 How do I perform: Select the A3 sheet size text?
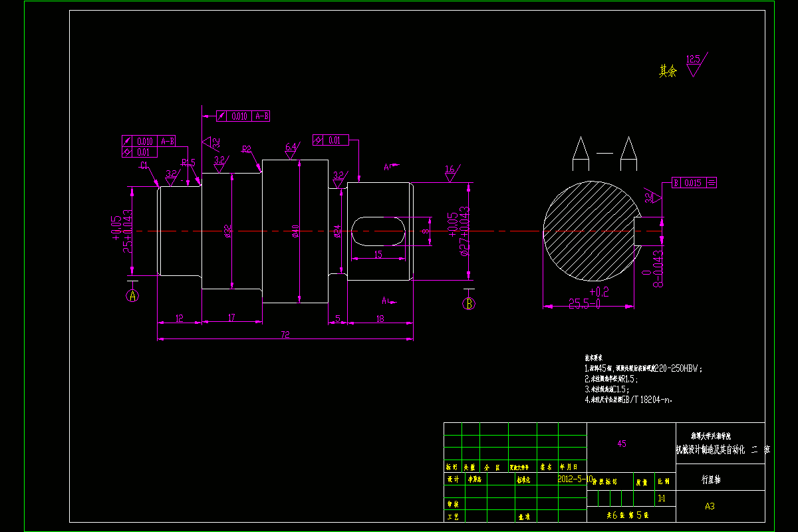click(x=710, y=506)
